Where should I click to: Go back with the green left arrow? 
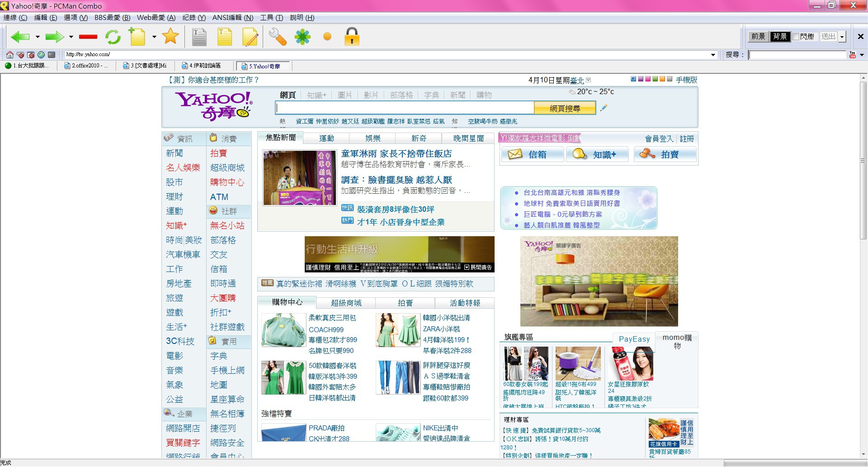[x=20, y=37]
